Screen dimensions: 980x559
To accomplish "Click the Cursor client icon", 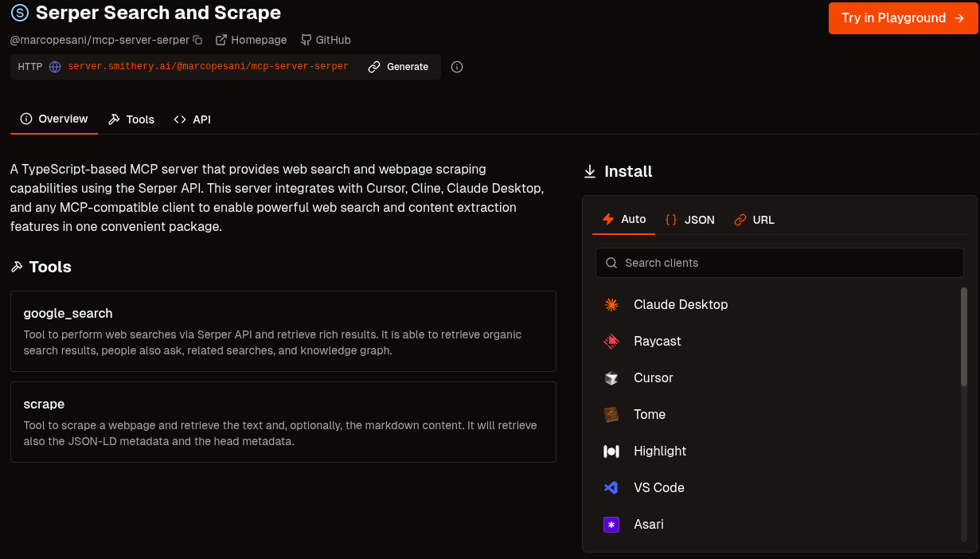I will pyautogui.click(x=611, y=377).
